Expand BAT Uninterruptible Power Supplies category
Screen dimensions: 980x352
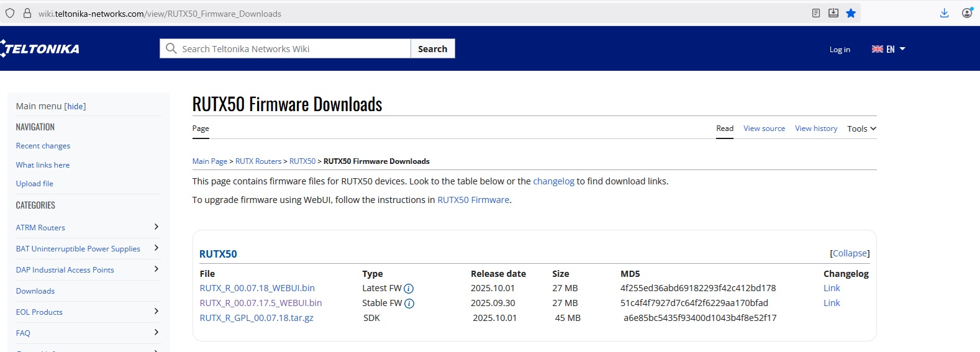point(156,248)
